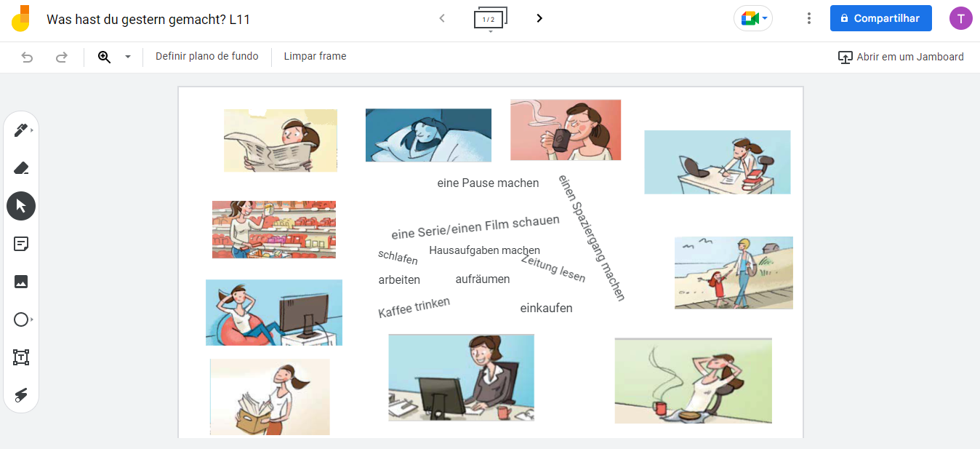This screenshot has width=980, height=449.
Task: Select the Pen tool in sidebar
Action: pos(21,130)
